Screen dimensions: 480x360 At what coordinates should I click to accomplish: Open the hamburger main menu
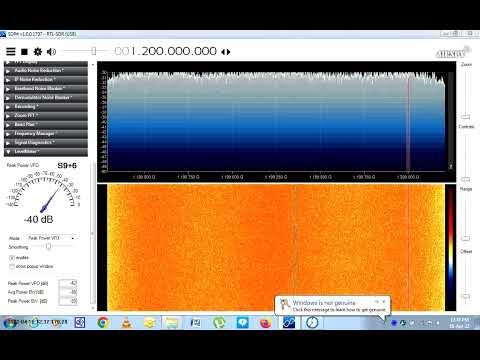11,51
